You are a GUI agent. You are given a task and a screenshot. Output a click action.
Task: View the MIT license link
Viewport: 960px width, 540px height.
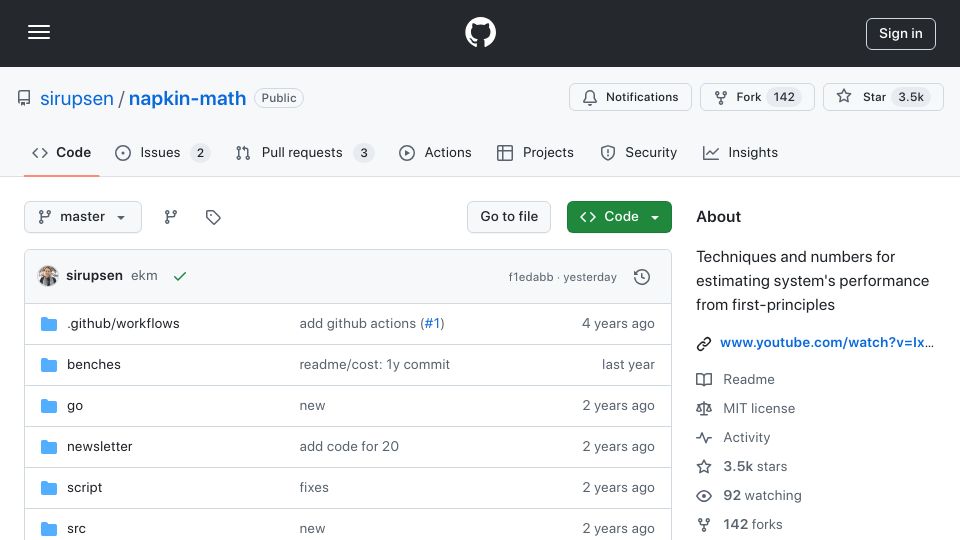click(759, 408)
